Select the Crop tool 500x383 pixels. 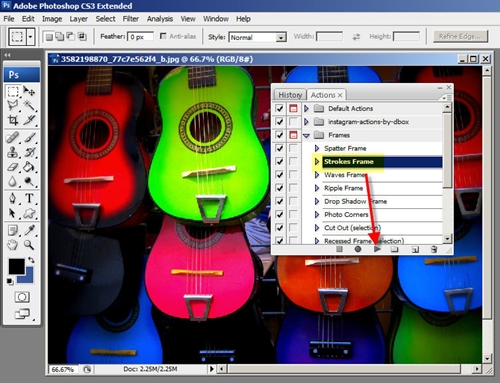13,120
